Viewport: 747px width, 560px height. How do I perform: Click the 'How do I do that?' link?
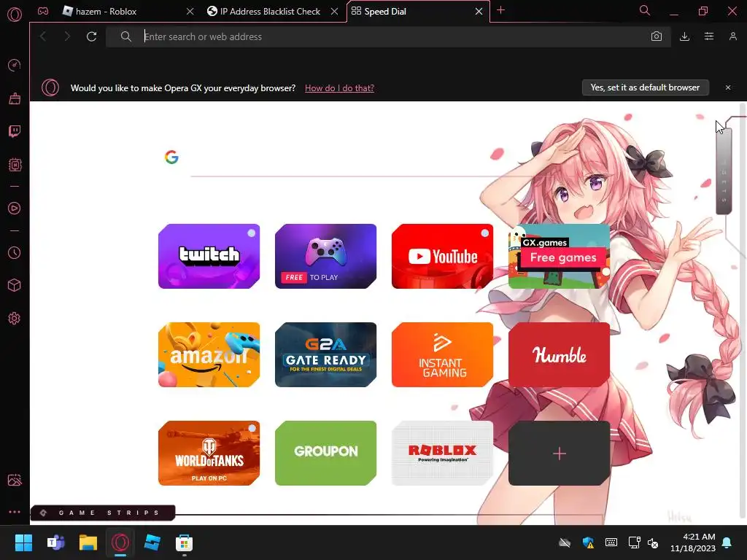339,88
